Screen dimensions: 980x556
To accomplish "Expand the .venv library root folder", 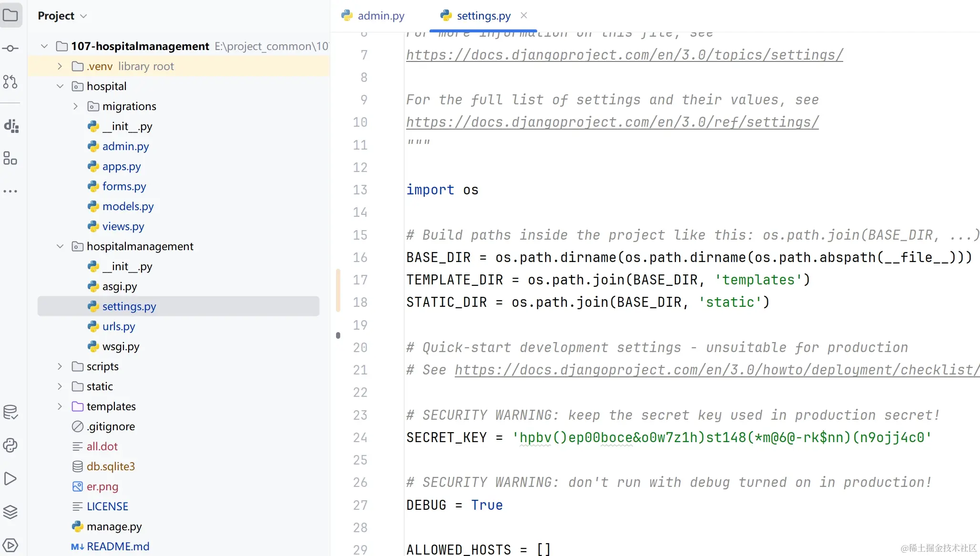I will coord(60,66).
